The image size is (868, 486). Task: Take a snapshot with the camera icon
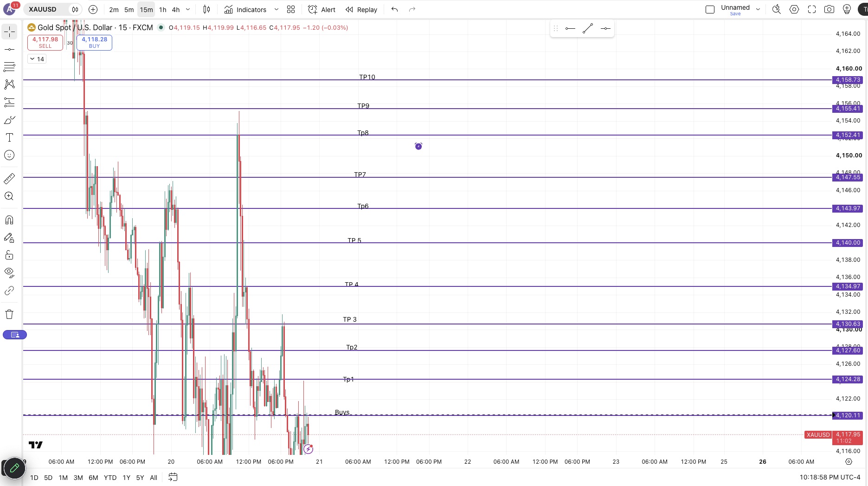(x=829, y=9)
